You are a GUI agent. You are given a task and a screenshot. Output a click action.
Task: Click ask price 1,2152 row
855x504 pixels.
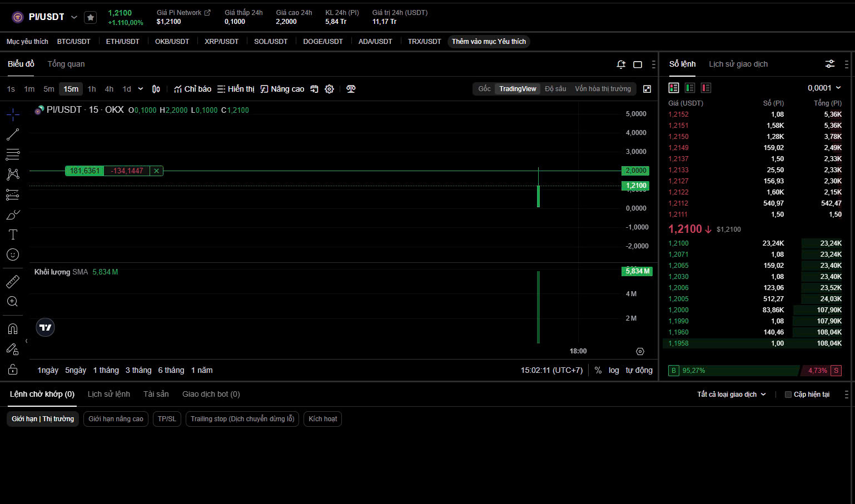point(755,114)
